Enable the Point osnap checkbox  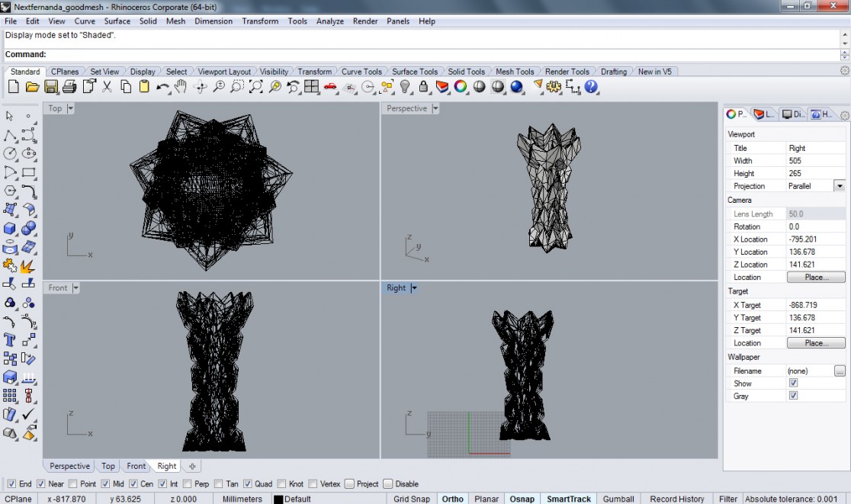click(x=73, y=483)
